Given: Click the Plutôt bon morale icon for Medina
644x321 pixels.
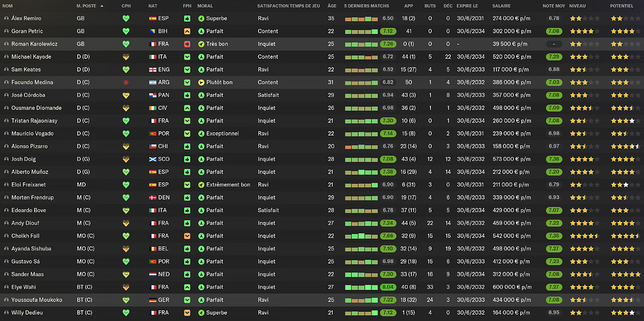Looking at the screenshot, I should pos(202,82).
